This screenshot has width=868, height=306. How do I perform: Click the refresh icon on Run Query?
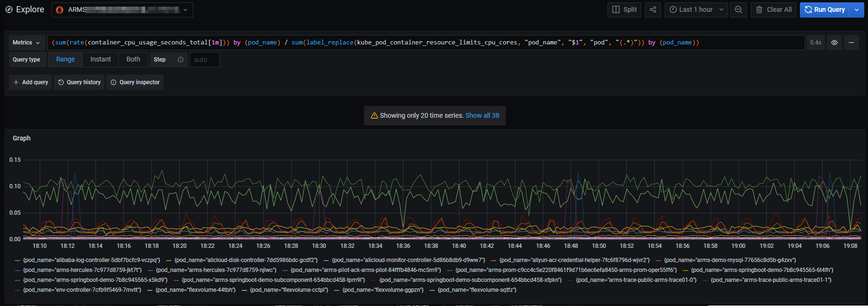(x=808, y=9)
